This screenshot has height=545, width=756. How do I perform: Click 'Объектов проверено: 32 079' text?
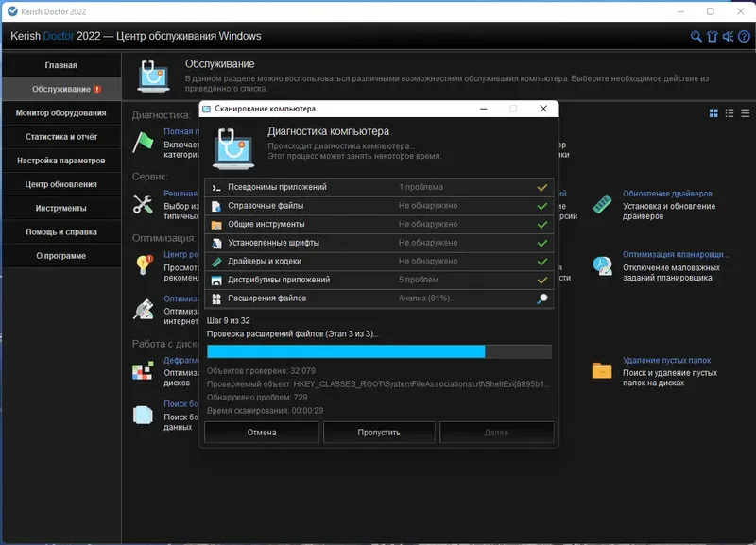point(261,371)
